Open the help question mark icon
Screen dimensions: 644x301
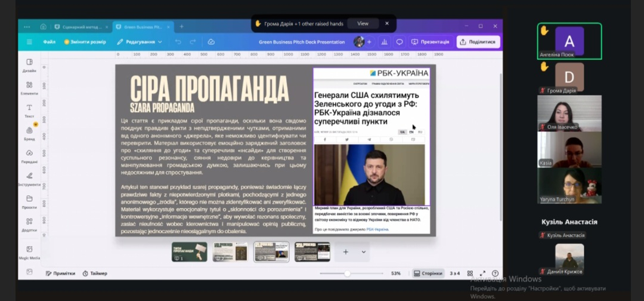point(496,274)
